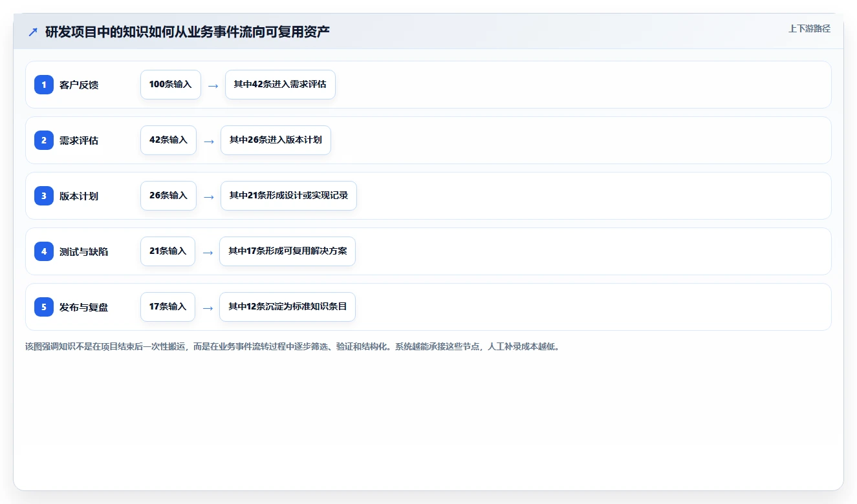This screenshot has height=504, width=857.
Task: Click the 发布与复盘 stage label
Action: click(x=83, y=308)
